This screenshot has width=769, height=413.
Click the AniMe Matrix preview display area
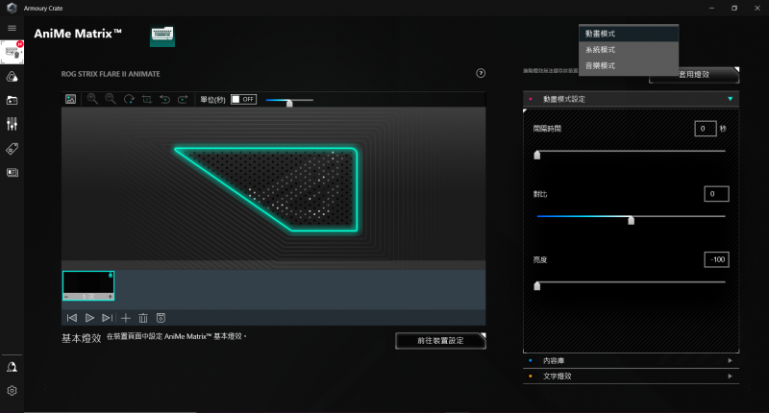point(274,184)
